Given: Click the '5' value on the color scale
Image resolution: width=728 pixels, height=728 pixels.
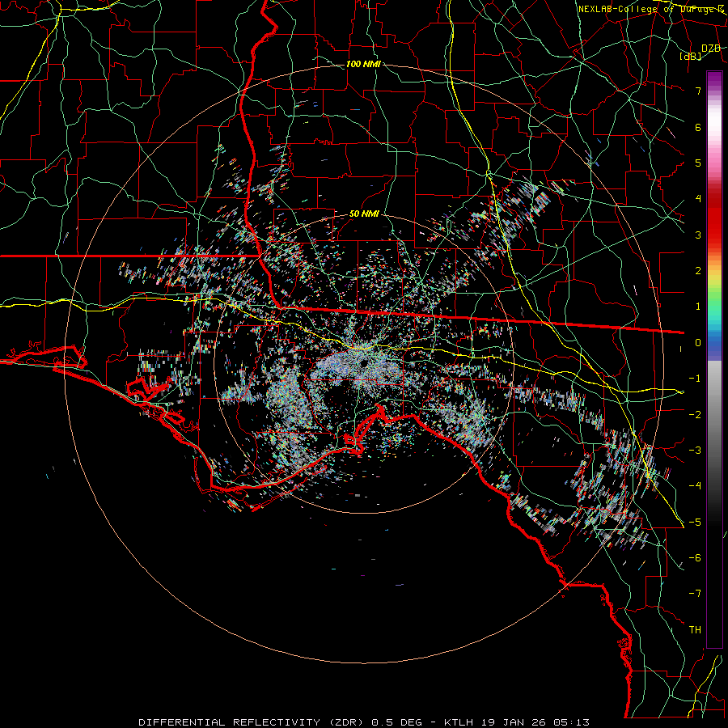Looking at the screenshot, I should pyautogui.click(x=698, y=163).
